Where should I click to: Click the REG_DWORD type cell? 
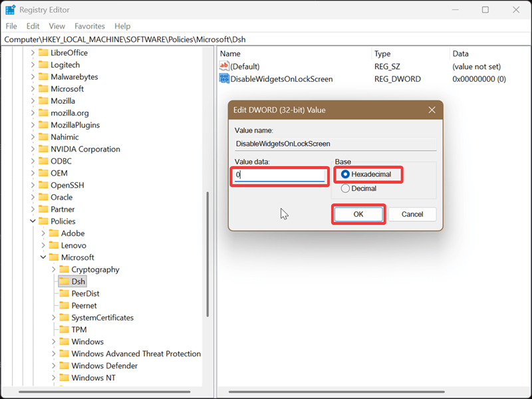(397, 79)
